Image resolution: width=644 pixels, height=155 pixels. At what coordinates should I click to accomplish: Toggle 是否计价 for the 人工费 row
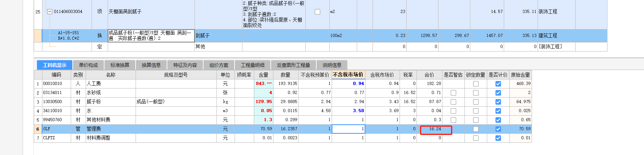coord(498,84)
